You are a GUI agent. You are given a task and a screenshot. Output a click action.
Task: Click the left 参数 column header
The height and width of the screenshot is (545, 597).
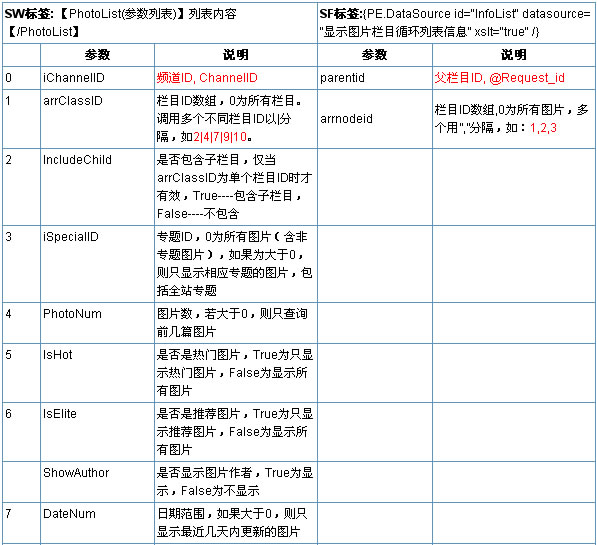pyautogui.click(x=97, y=55)
